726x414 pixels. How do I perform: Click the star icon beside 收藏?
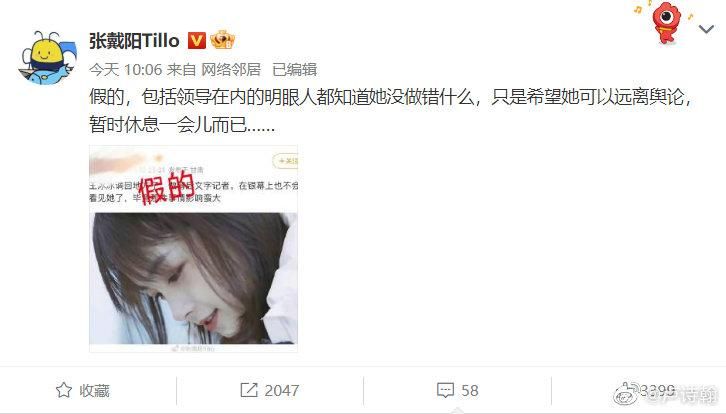(63, 390)
